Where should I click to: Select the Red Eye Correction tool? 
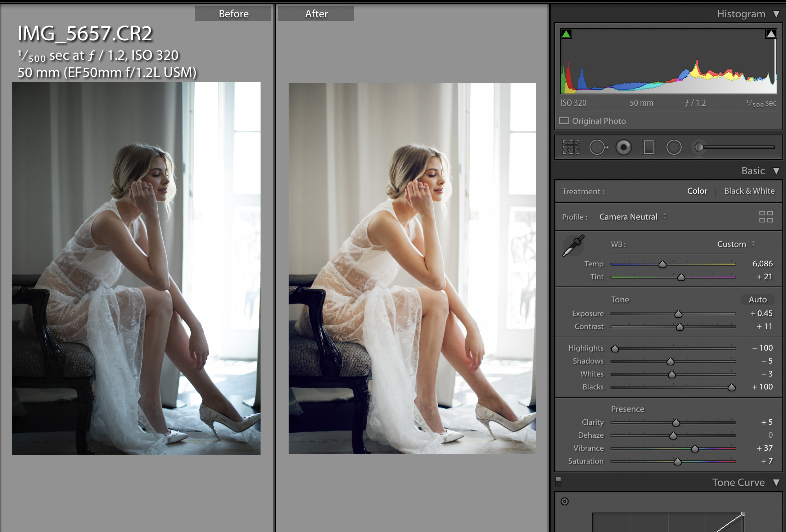coord(624,147)
